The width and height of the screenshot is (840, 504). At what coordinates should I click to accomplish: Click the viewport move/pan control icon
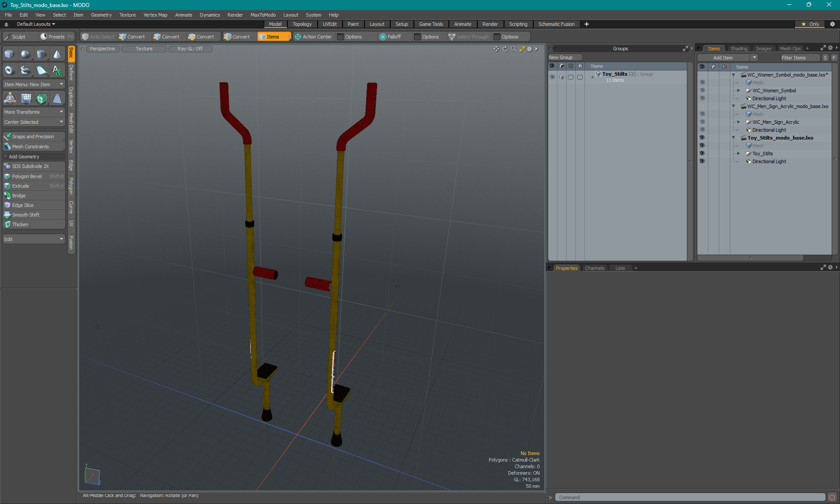pos(496,49)
